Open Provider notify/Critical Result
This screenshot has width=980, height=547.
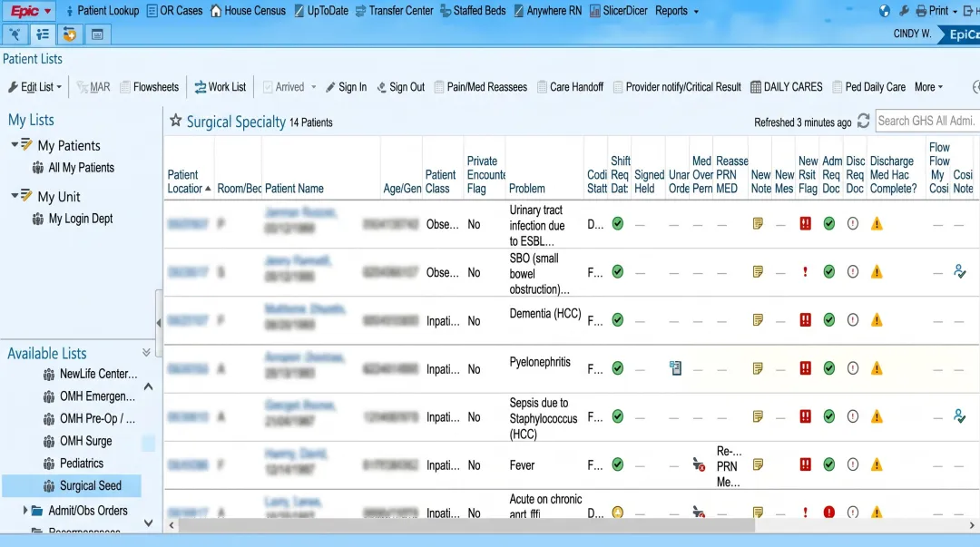tap(677, 87)
